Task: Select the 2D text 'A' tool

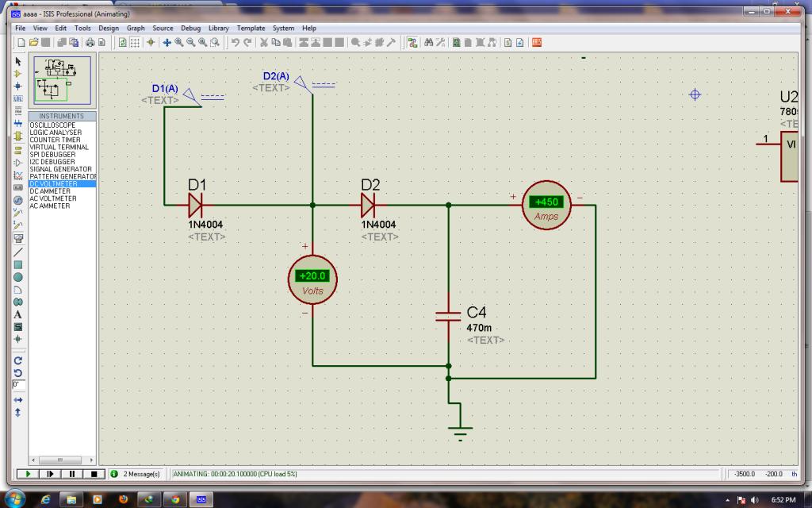Action: click(x=17, y=314)
